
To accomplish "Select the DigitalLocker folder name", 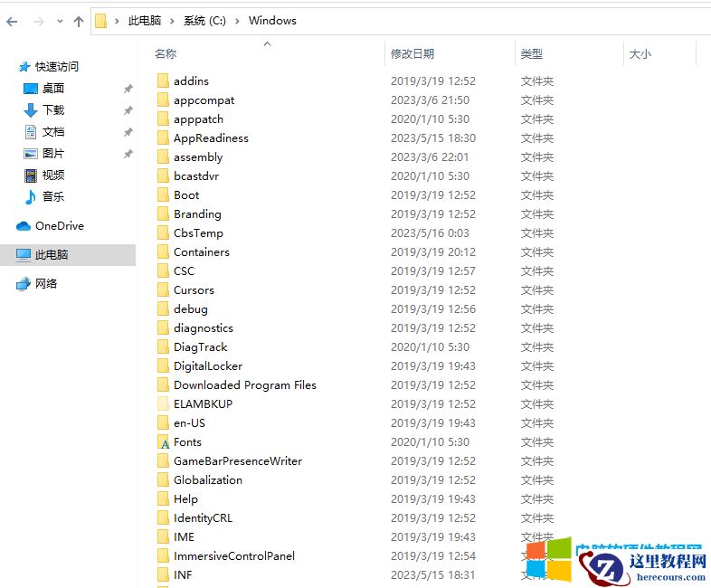I will click(208, 366).
